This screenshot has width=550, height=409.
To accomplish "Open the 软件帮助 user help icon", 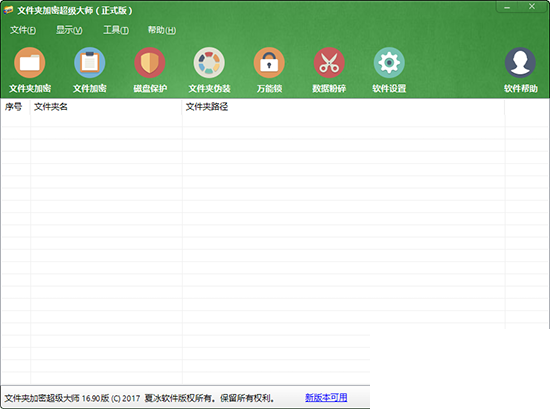I will 521,63.
